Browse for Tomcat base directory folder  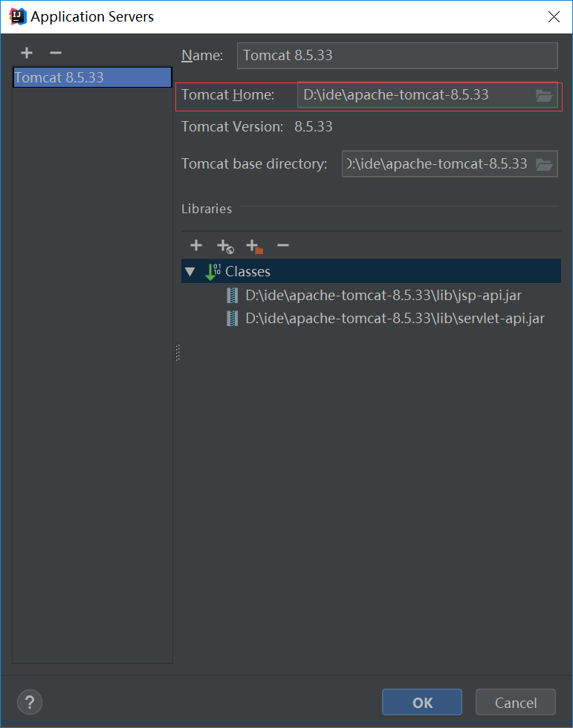(544, 164)
